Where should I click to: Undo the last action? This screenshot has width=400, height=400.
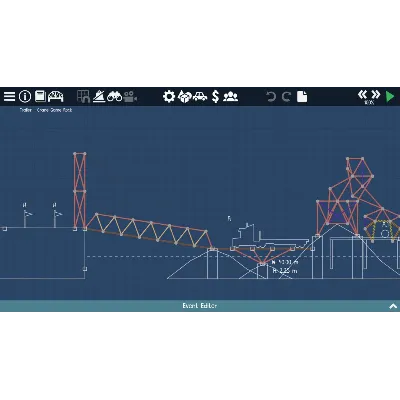point(271,97)
